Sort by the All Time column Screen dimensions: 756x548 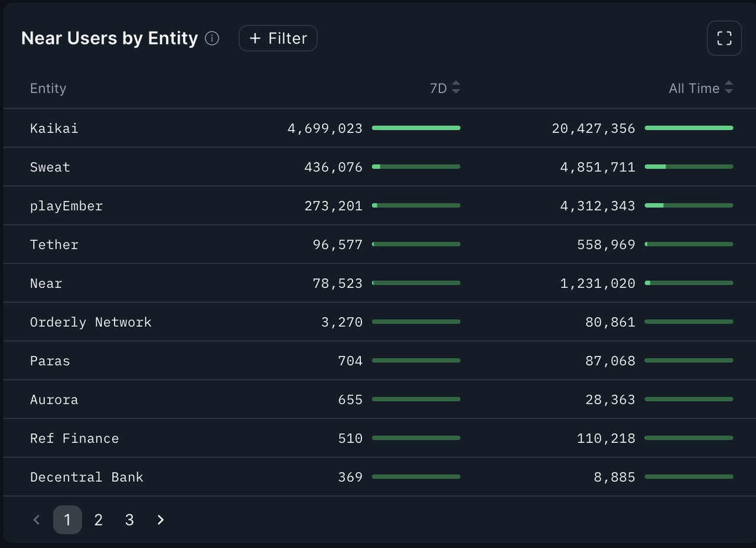coord(700,88)
